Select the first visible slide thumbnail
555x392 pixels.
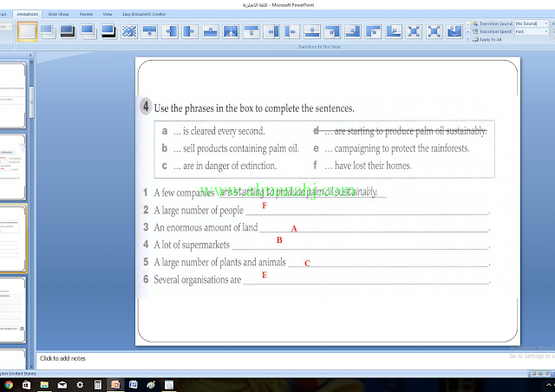12,95
